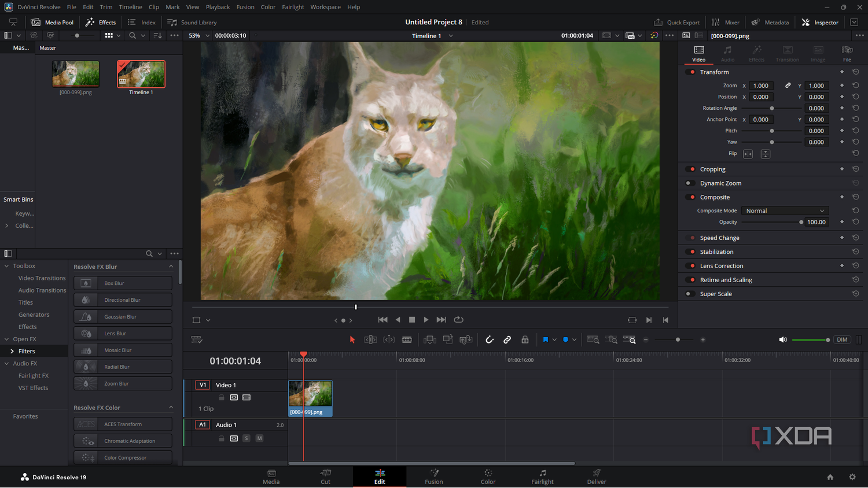Screen dimensions: 868x488
Task: Play the timeline forward
Action: pos(426,320)
